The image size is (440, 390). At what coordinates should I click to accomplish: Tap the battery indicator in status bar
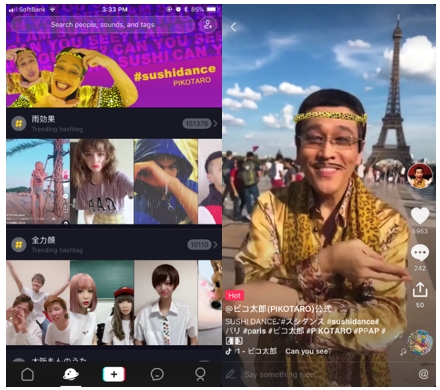(211, 10)
